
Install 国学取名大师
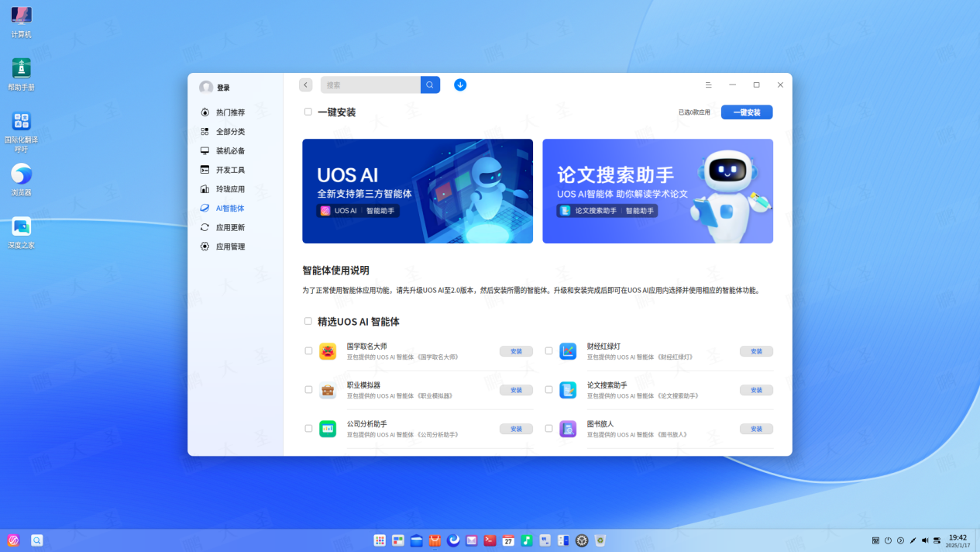click(516, 351)
